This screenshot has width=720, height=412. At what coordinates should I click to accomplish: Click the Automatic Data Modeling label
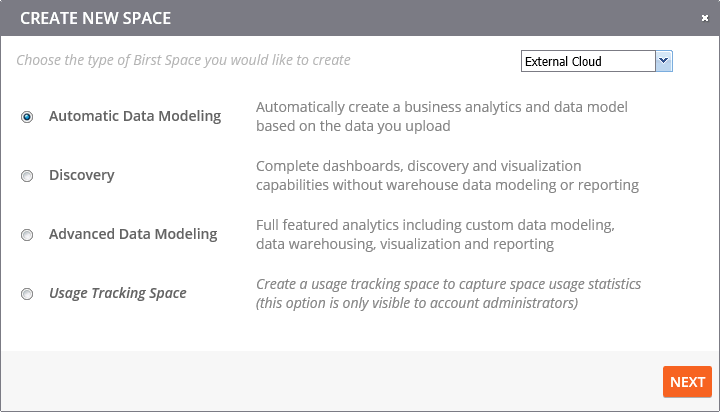(x=135, y=116)
